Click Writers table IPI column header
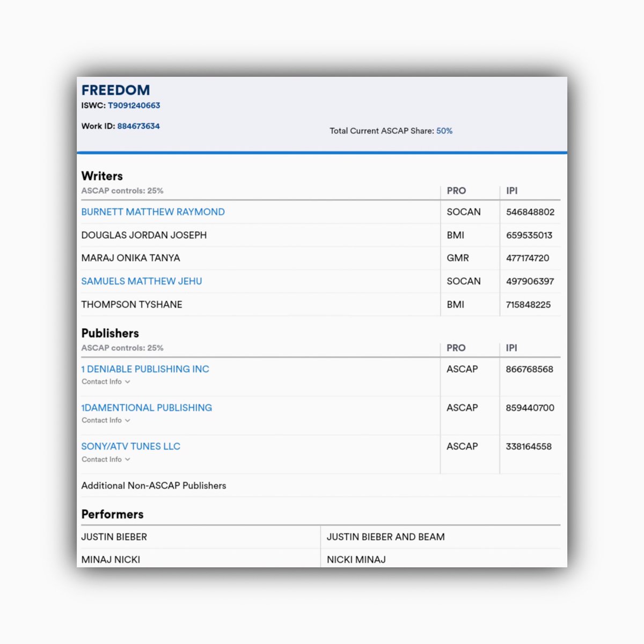Viewport: 644px width, 644px height. coord(512,191)
